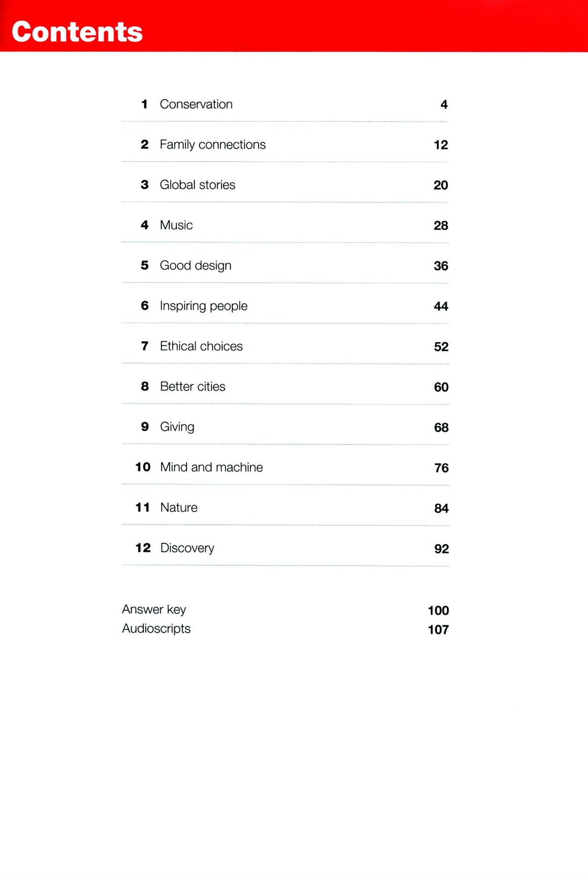Open the Conservation chapter entry
Viewport: 588px width, 877px height.
click(x=196, y=104)
